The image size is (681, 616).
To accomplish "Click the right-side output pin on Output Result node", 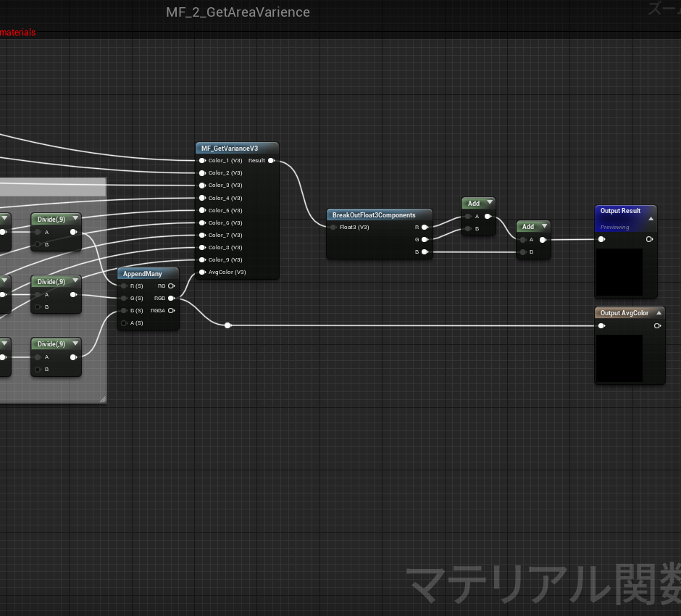I will [649, 239].
